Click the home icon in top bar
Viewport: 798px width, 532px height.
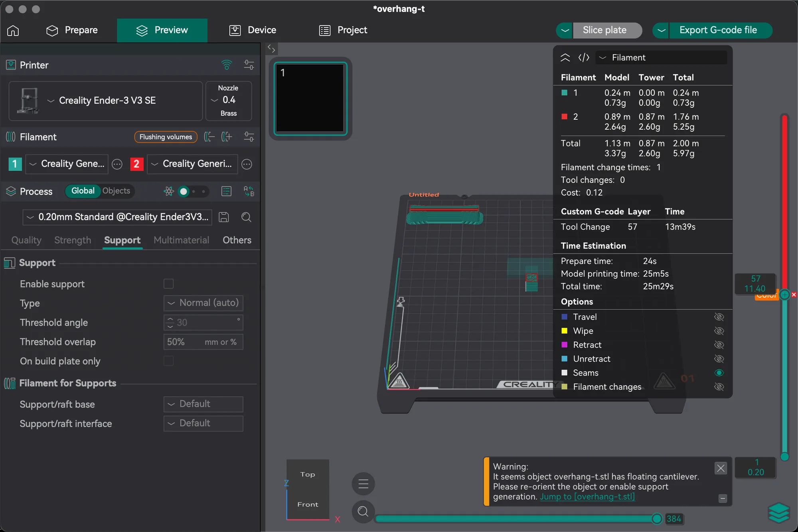coord(13,30)
